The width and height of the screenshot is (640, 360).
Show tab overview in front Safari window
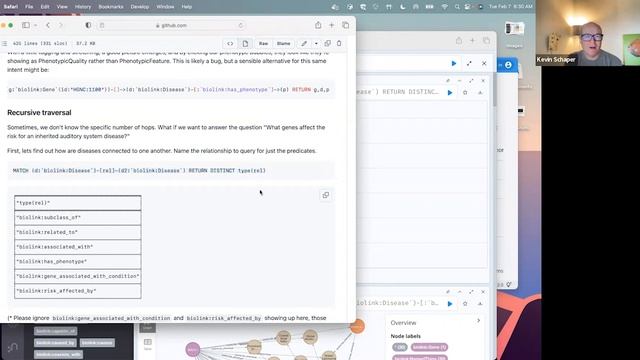click(345, 25)
